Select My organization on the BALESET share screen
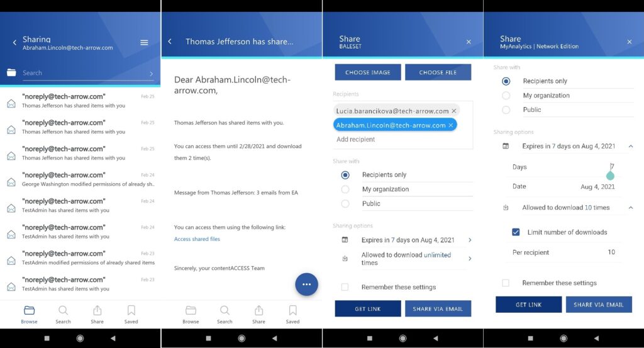Image resolution: width=644 pixels, height=348 pixels. (345, 189)
